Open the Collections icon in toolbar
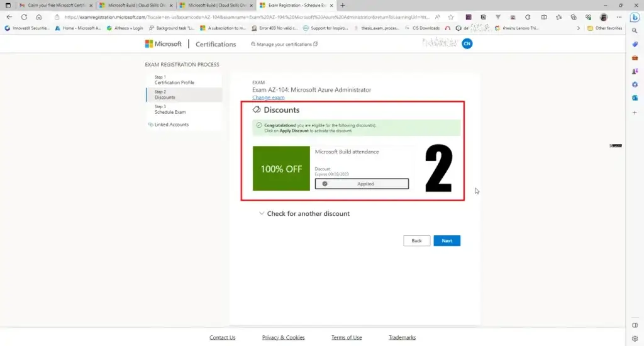 tap(574, 17)
